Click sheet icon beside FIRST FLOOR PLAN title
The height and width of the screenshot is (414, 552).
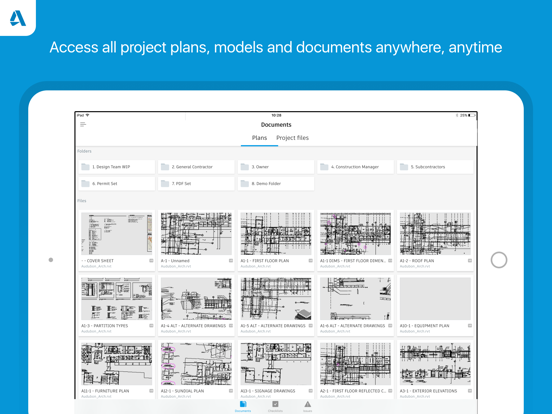[310, 261]
